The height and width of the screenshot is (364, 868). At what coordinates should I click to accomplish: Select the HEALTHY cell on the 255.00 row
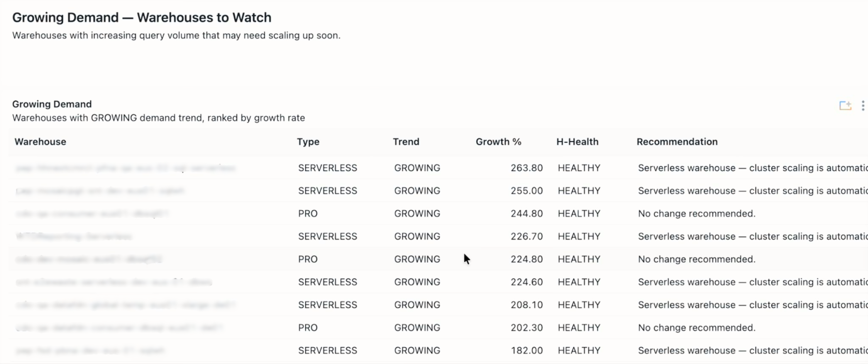tap(579, 190)
